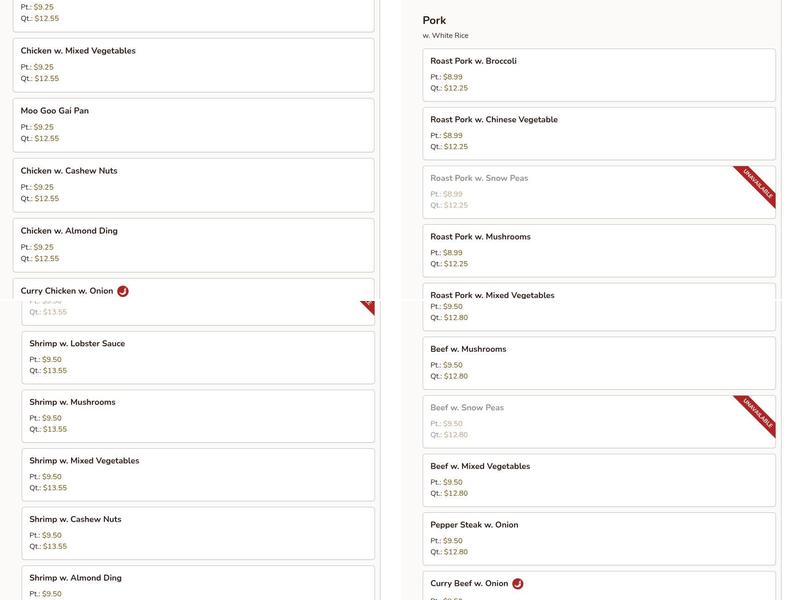Screen dimensions: 800x600
Task: Click Unavailable ribbon on Beef w. Snow Peas
Action: (x=759, y=412)
